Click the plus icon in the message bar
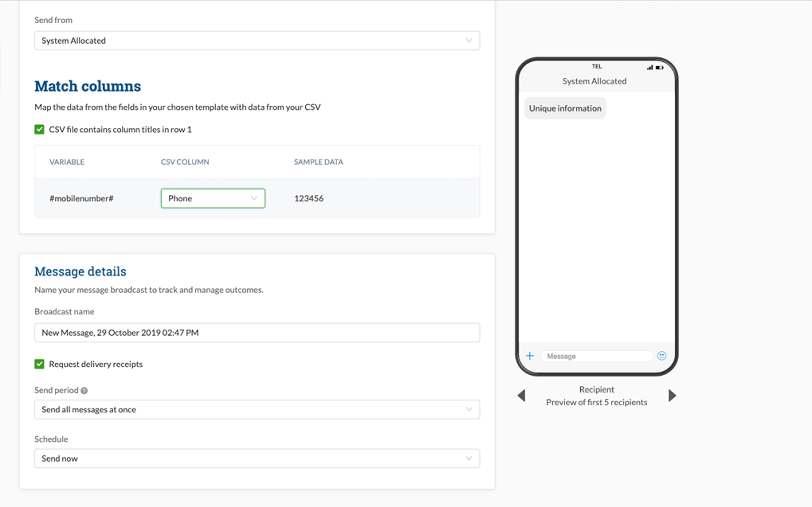Image resolution: width=812 pixels, height=507 pixels. tap(529, 355)
